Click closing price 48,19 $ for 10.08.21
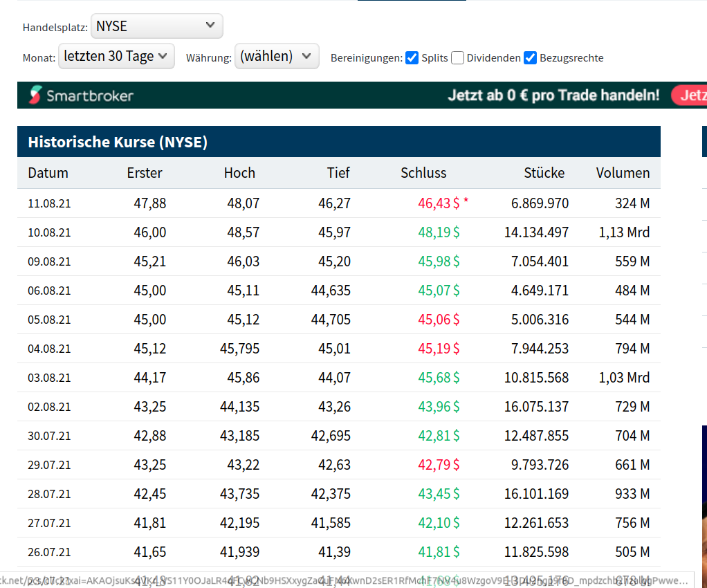Viewport: 707px width, 588px height. pyautogui.click(x=439, y=232)
